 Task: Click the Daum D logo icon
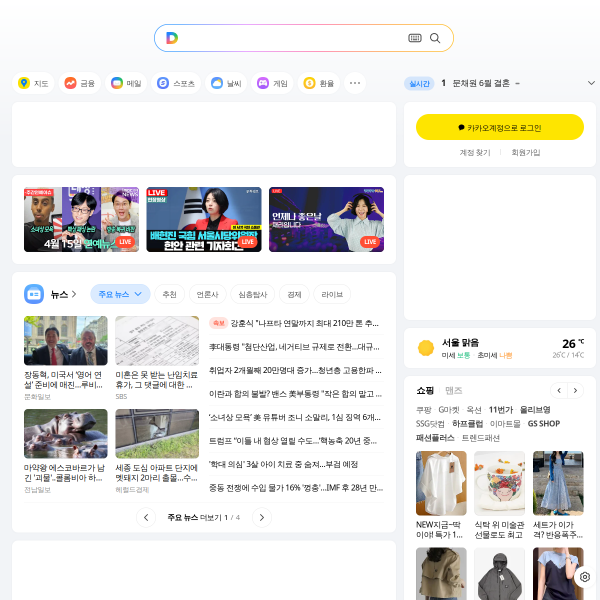point(172,38)
